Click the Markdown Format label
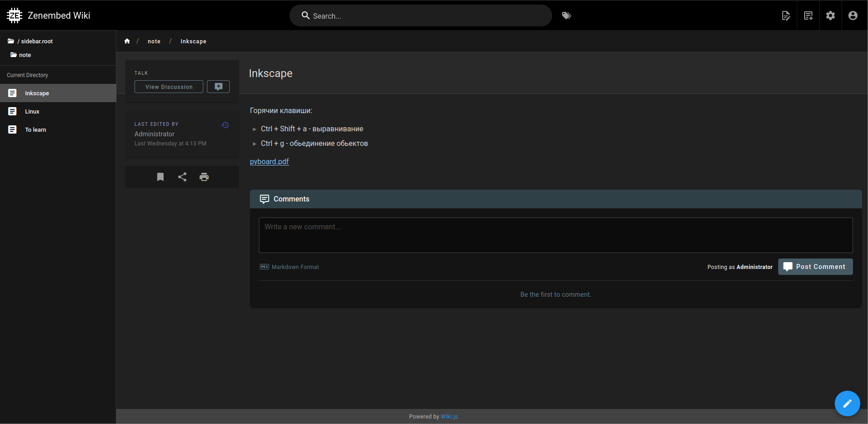This screenshot has width=868, height=424. tap(295, 267)
